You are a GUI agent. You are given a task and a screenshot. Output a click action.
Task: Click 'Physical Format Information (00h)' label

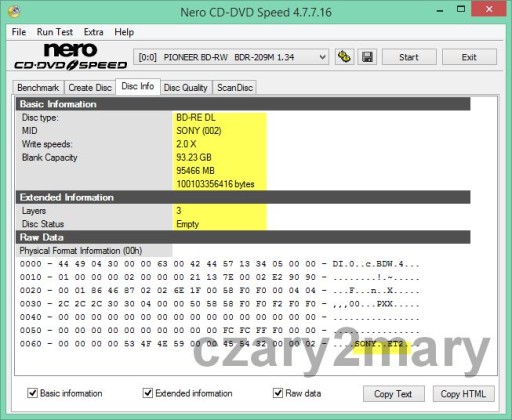click(x=81, y=251)
